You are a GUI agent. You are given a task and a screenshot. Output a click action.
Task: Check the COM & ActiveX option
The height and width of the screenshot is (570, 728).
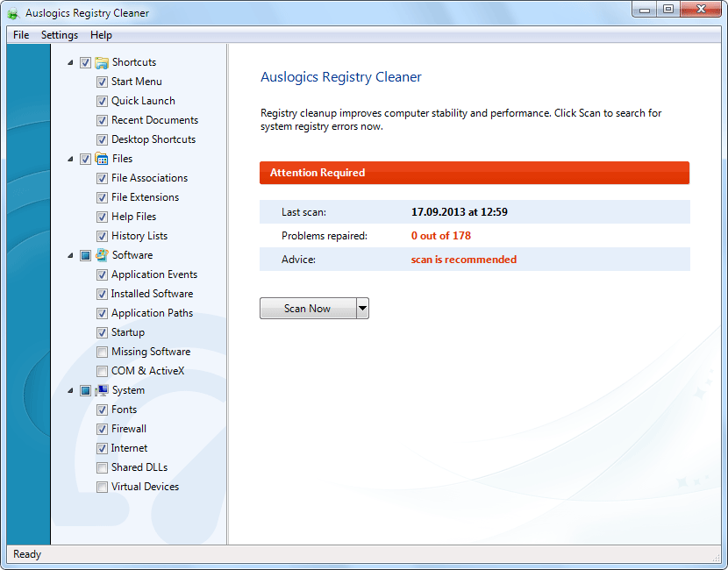[102, 371]
